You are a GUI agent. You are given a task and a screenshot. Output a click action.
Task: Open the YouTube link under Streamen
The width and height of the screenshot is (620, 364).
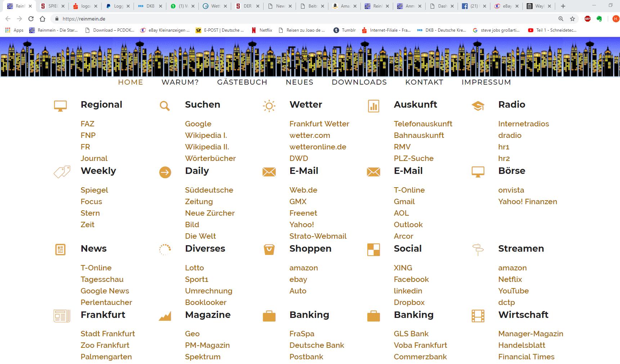tap(513, 291)
